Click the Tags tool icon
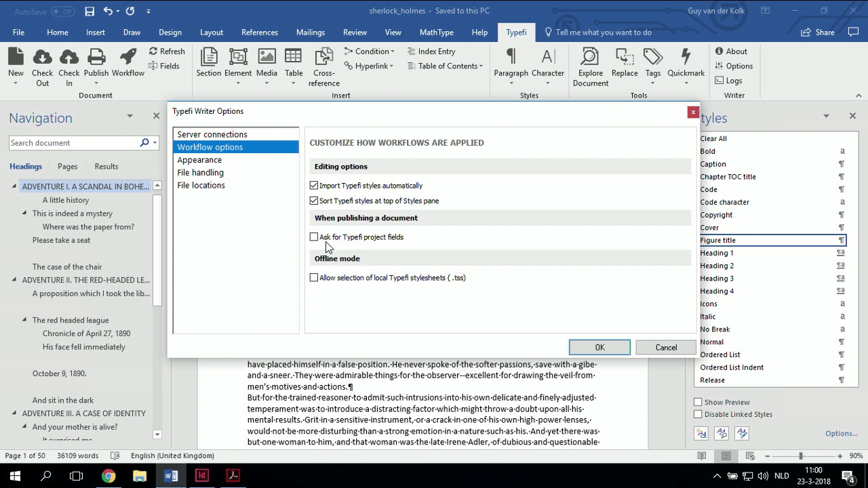 click(x=653, y=57)
